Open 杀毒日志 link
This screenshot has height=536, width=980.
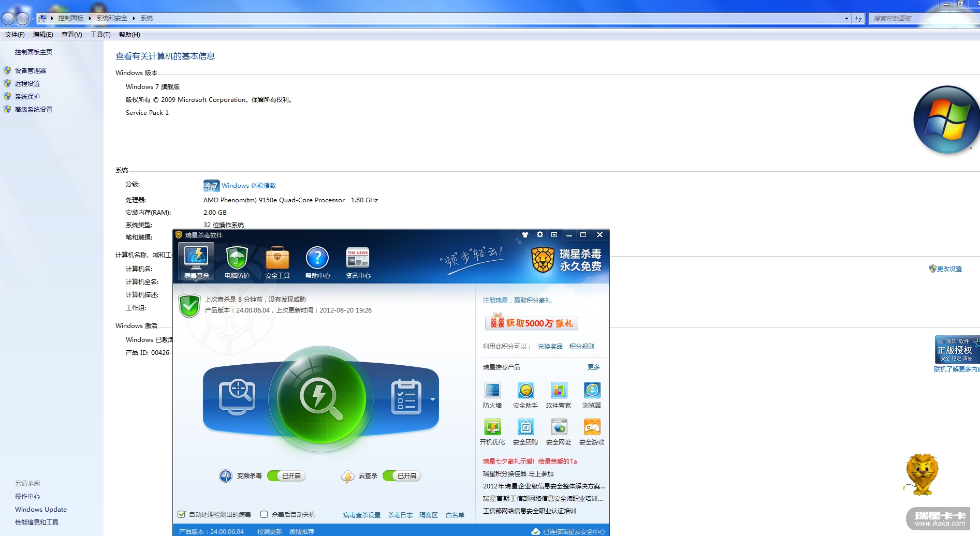pyautogui.click(x=400, y=515)
